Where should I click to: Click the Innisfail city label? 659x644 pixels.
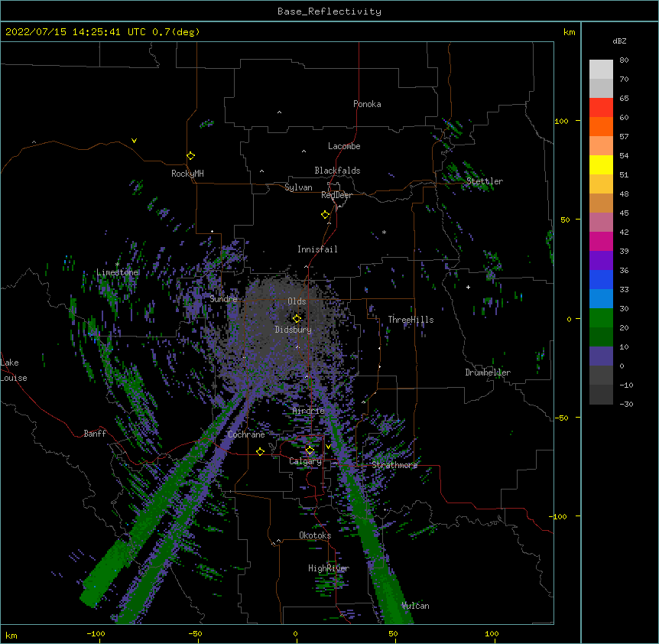317,249
